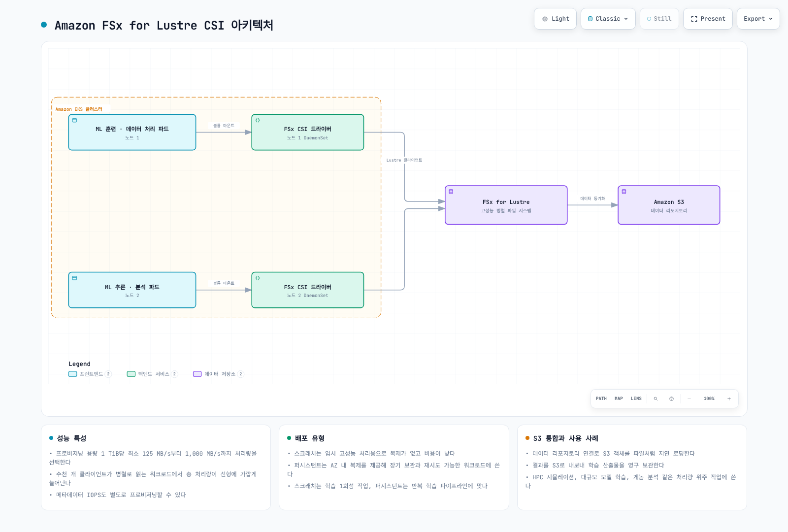The image size is (788, 532).
Task: Toggle the Light theme button
Action: point(555,19)
